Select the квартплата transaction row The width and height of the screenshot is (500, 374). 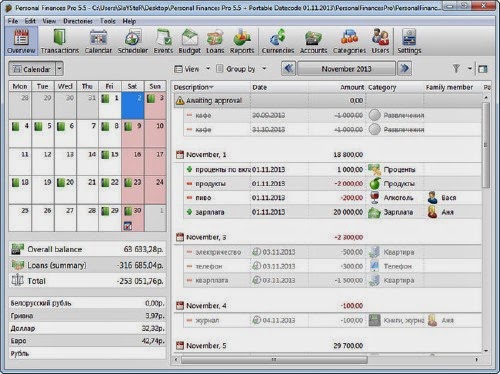coord(332,280)
